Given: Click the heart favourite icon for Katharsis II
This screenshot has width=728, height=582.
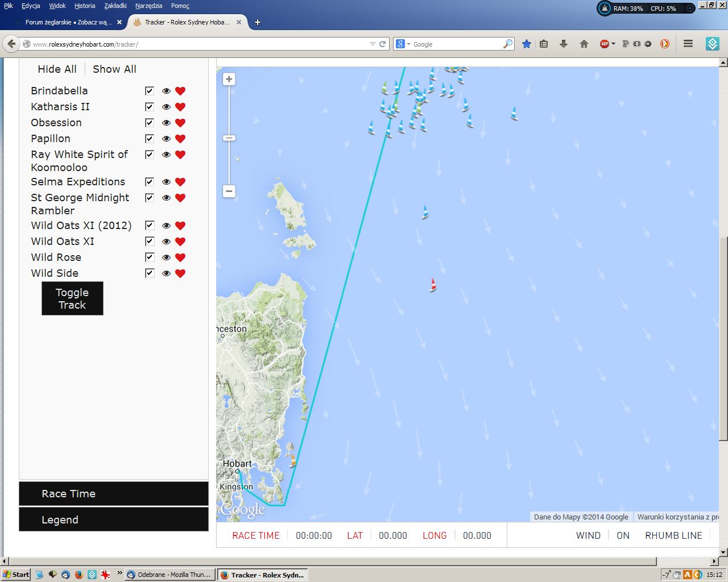Looking at the screenshot, I should point(180,107).
